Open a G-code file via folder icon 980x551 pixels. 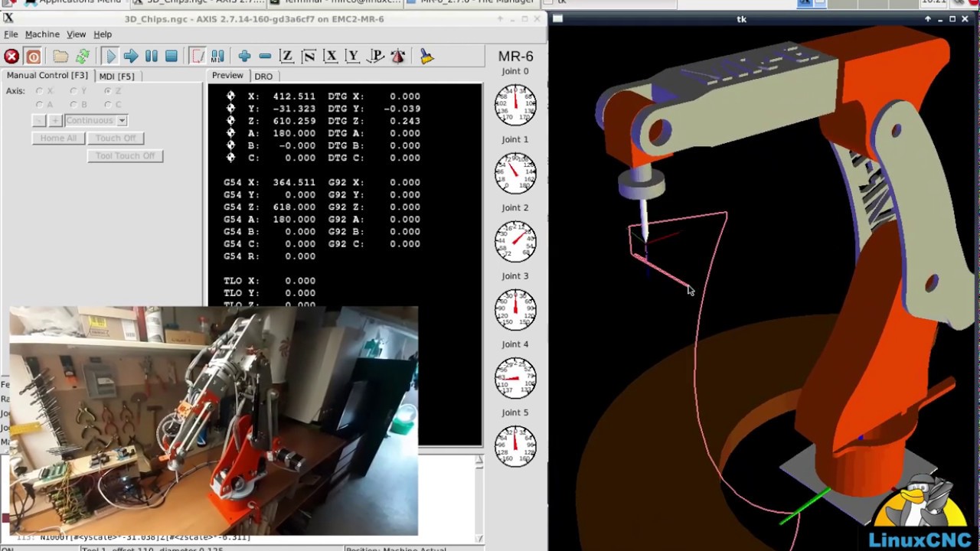click(x=60, y=56)
